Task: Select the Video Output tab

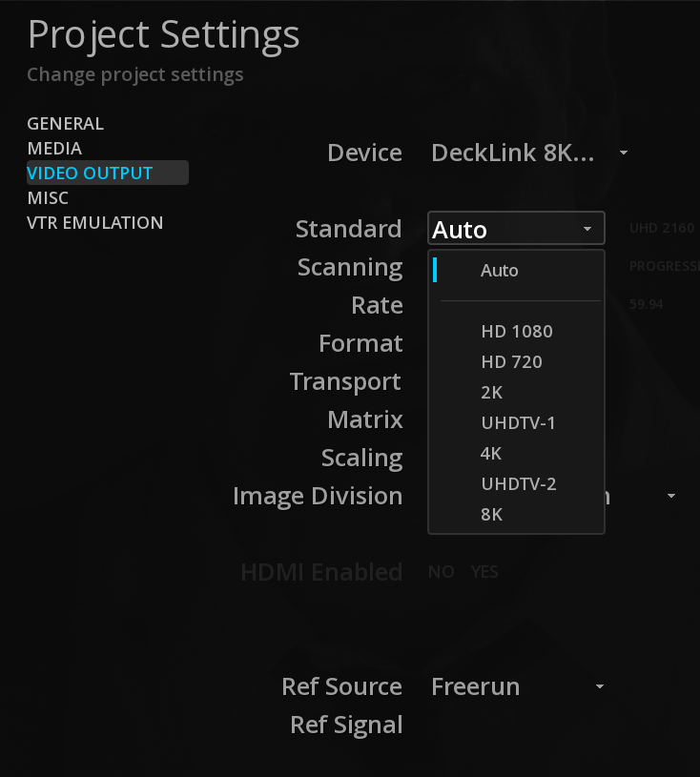Action: [x=90, y=174]
